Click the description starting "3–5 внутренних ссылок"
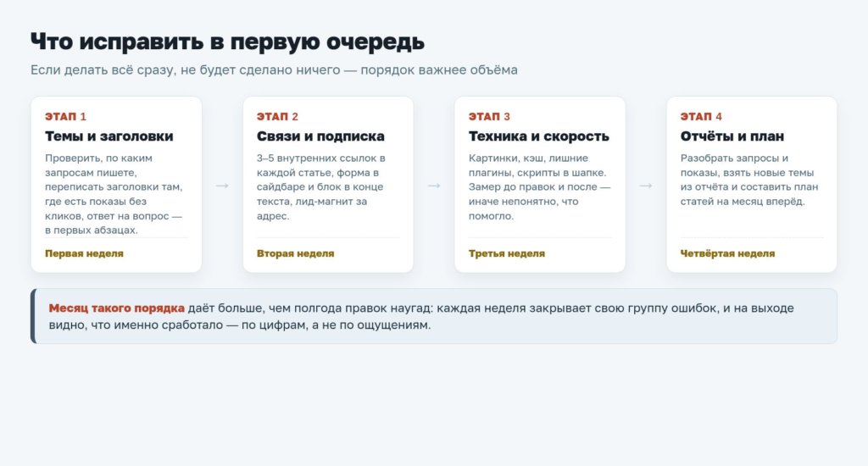 (321, 187)
